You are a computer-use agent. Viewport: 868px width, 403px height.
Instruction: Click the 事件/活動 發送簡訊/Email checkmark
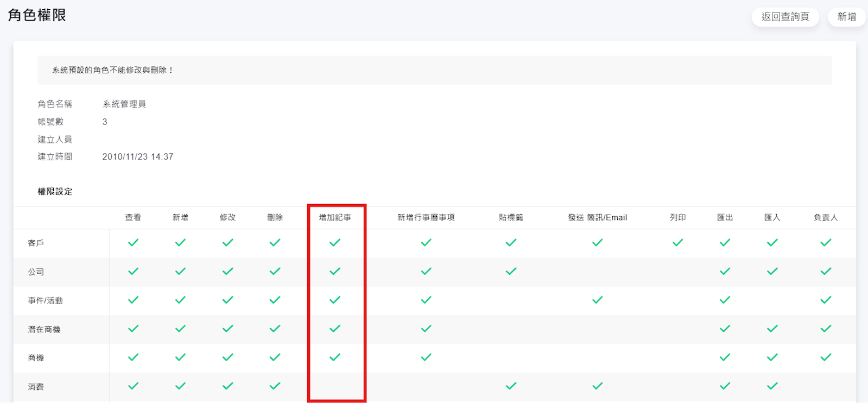pos(597,300)
